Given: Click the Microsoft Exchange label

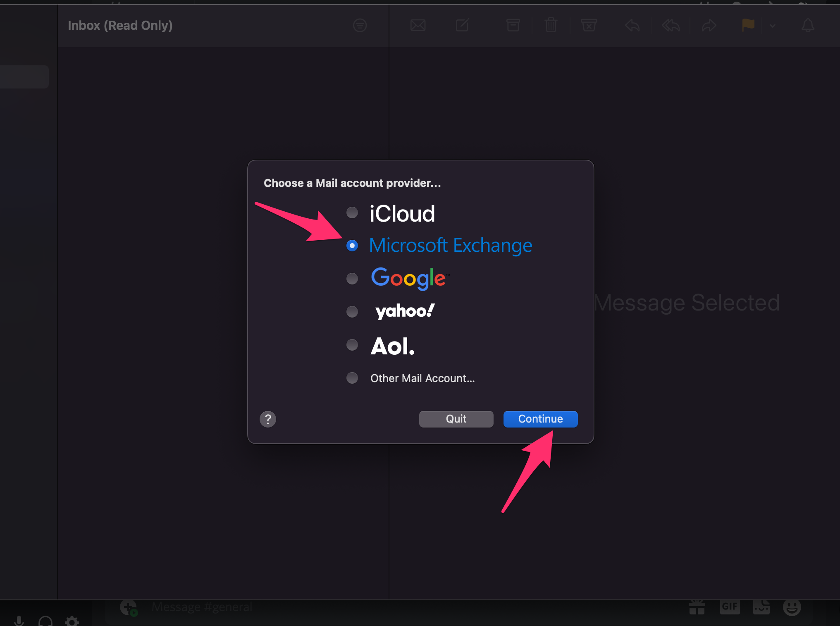Looking at the screenshot, I should coord(451,246).
